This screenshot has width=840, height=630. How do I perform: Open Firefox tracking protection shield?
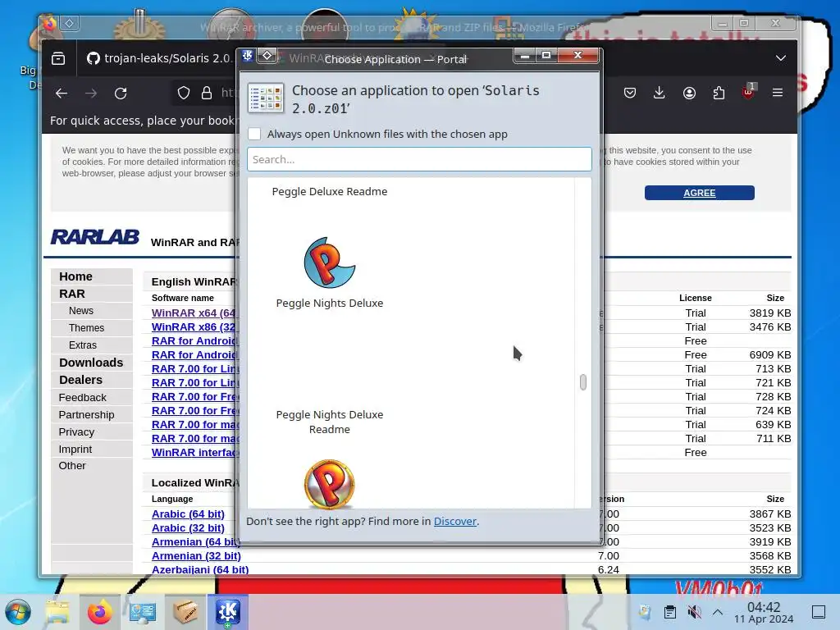click(x=184, y=94)
